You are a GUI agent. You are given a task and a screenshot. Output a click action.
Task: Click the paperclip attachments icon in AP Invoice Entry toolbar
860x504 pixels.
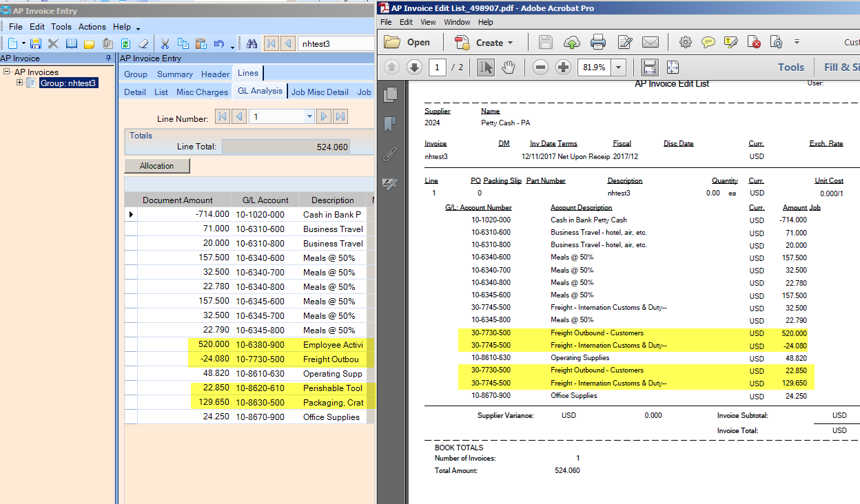point(107,43)
